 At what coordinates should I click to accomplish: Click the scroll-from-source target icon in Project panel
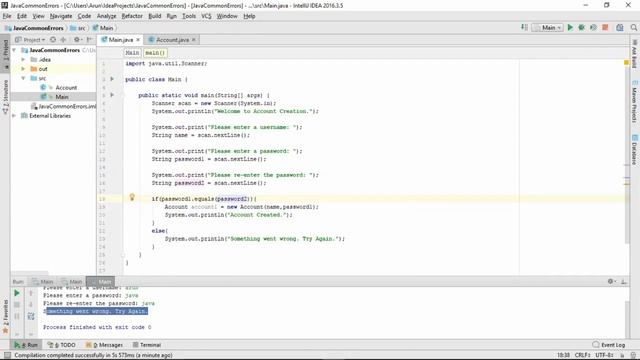coord(53,40)
